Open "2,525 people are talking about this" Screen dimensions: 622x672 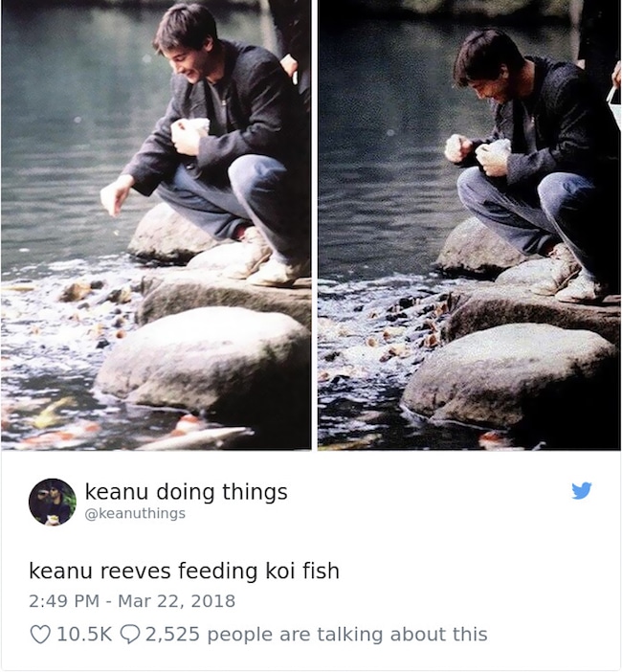click(317, 635)
